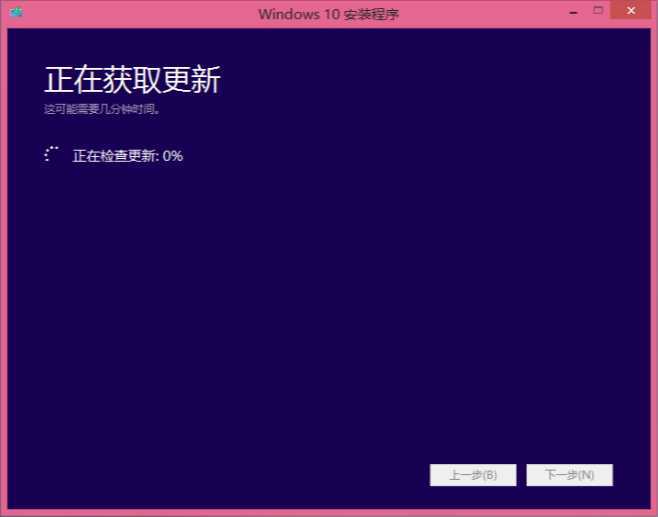
Task: Click the 正在检查更新: 0% status text
Action: pyautogui.click(x=128, y=156)
